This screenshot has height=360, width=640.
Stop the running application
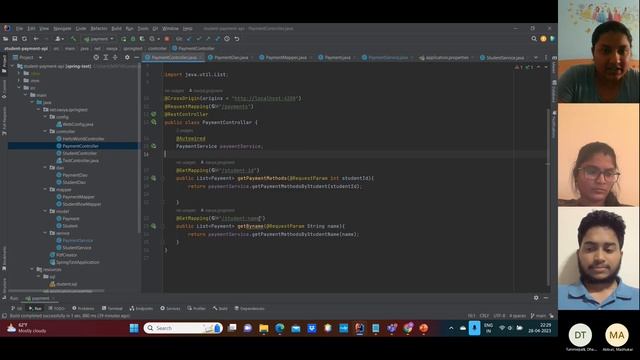pos(167,39)
